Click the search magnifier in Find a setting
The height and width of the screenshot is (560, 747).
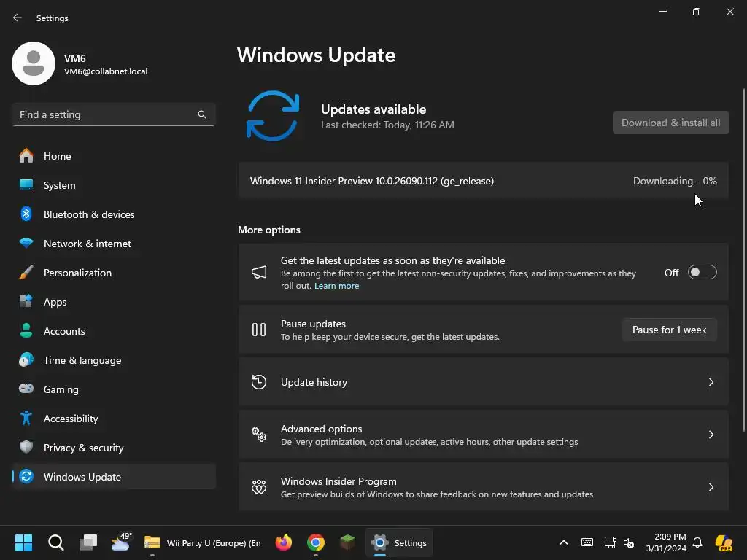(x=202, y=114)
